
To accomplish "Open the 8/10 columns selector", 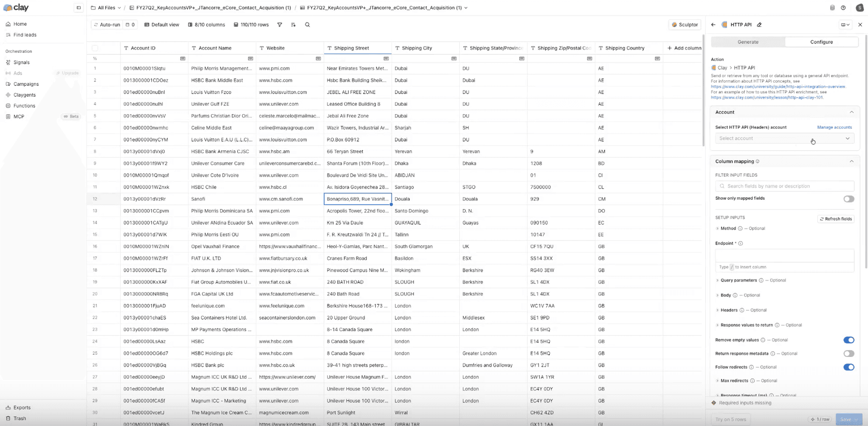I will 206,25.
